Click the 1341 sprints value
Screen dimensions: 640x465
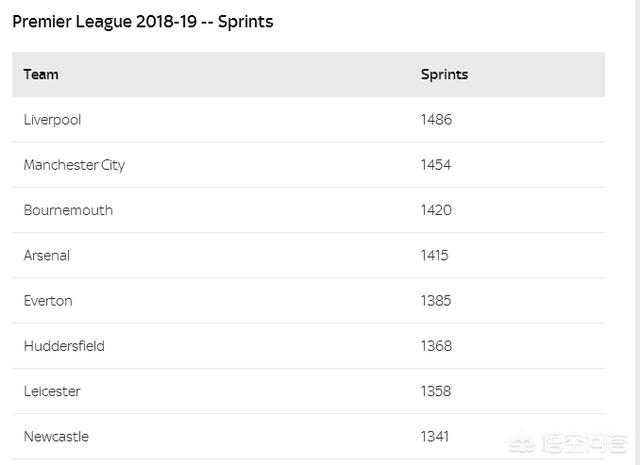435,436
